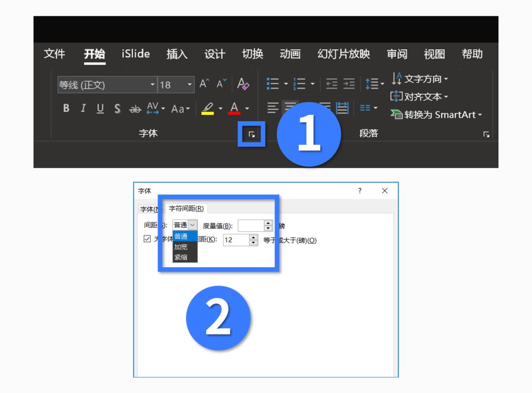Underline the selected text
This screenshot has height=393, width=532.
[x=100, y=108]
